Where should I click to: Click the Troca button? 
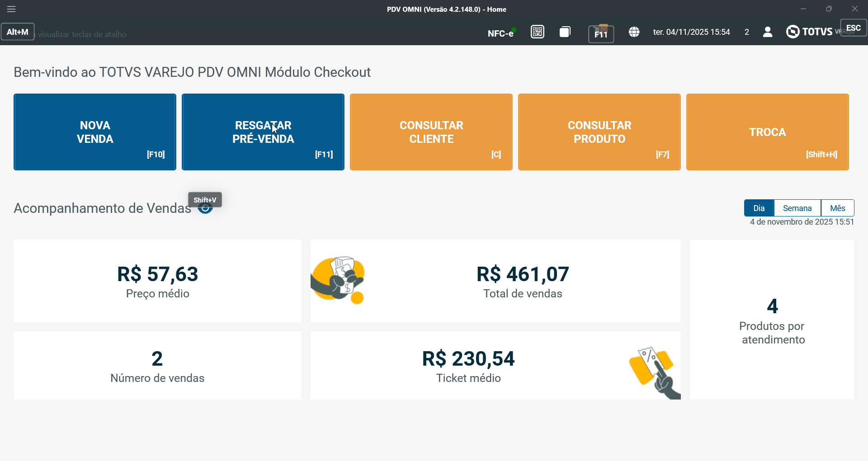tap(768, 132)
